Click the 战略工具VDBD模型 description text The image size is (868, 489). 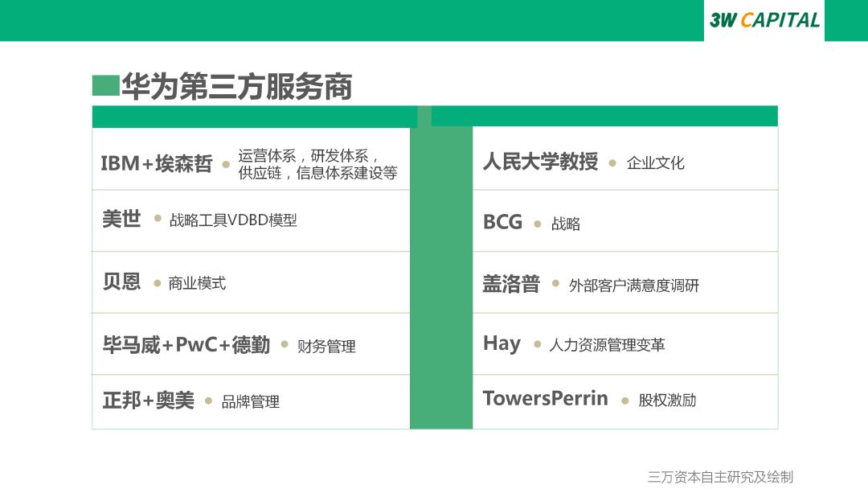pos(233,220)
